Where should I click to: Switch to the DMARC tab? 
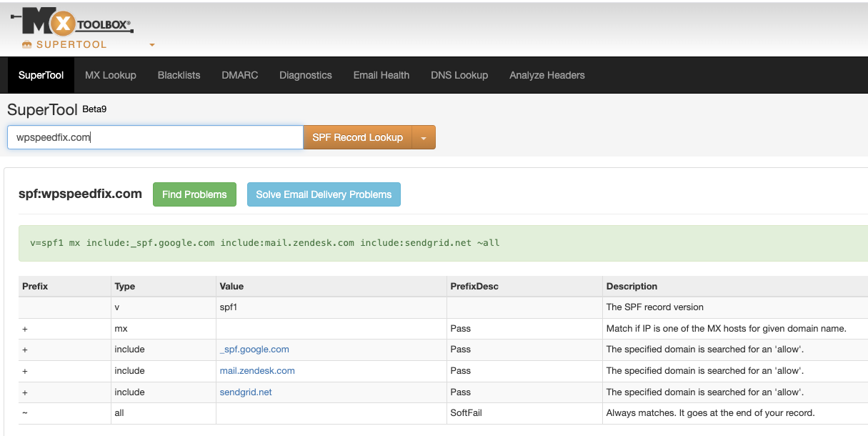[240, 75]
